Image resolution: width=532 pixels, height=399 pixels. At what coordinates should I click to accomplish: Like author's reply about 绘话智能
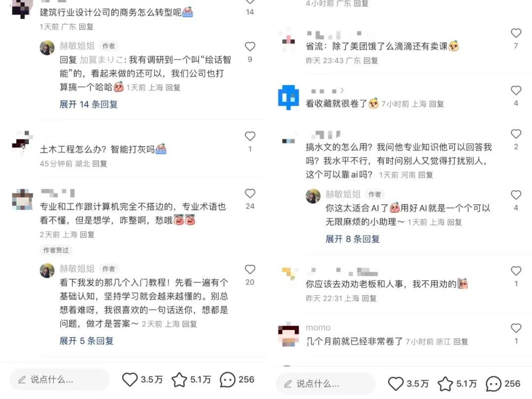tap(250, 46)
